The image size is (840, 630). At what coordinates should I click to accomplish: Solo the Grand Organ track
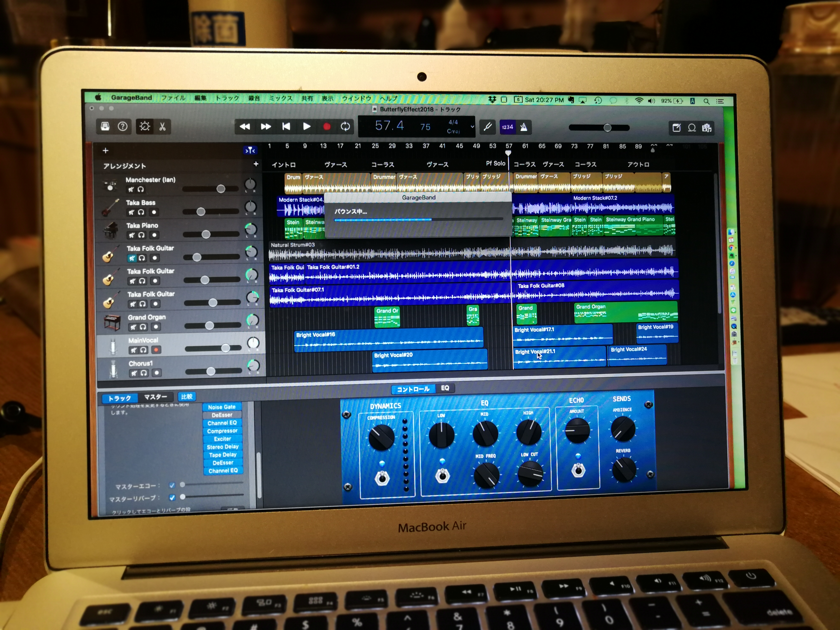pyautogui.click(x=143, y=327)
